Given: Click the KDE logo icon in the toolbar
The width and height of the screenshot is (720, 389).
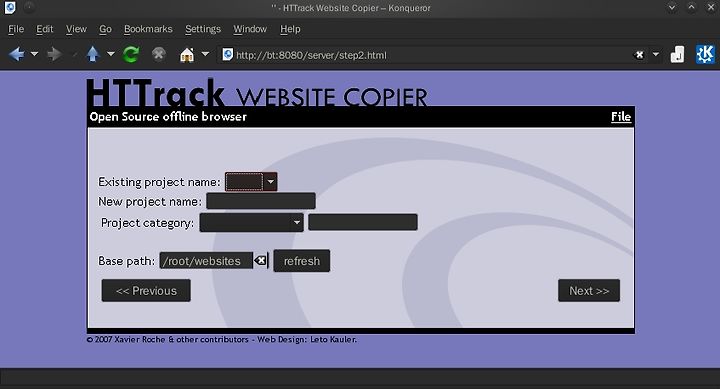Looking at the screenshot, I should (705, 54).
